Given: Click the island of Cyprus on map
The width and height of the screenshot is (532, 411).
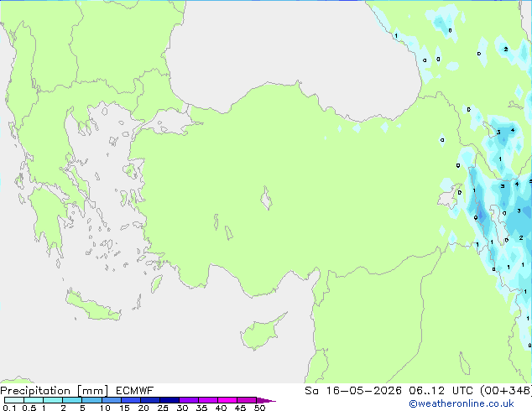Looking at the screenshot, I should (261, 332).
